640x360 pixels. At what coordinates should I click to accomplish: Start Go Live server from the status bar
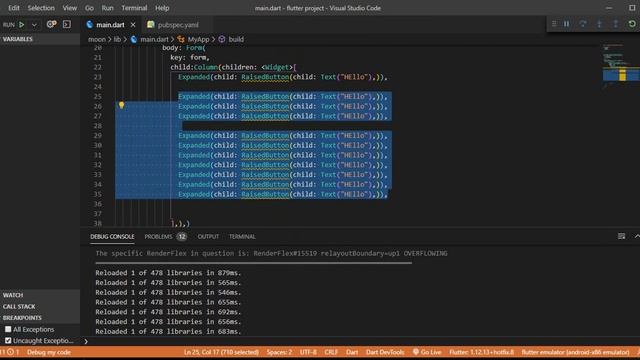click(427, 352)
